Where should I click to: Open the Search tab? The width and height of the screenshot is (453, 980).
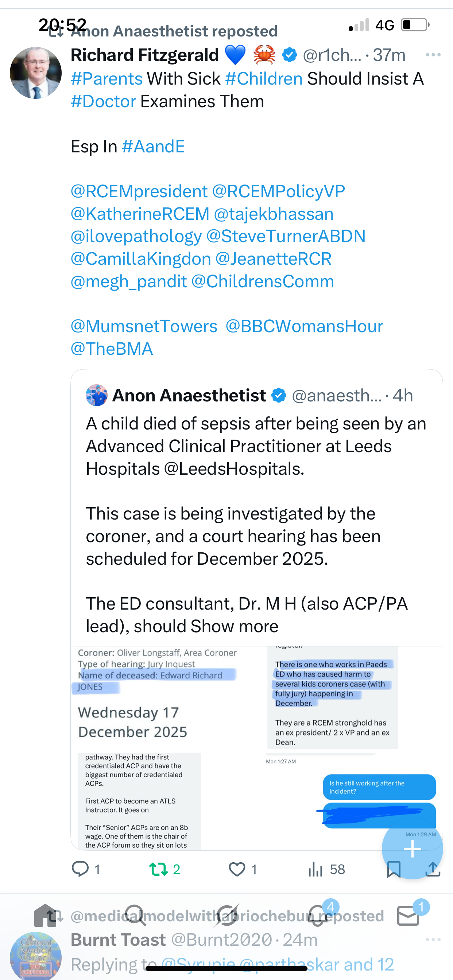[x=135, y=915]
